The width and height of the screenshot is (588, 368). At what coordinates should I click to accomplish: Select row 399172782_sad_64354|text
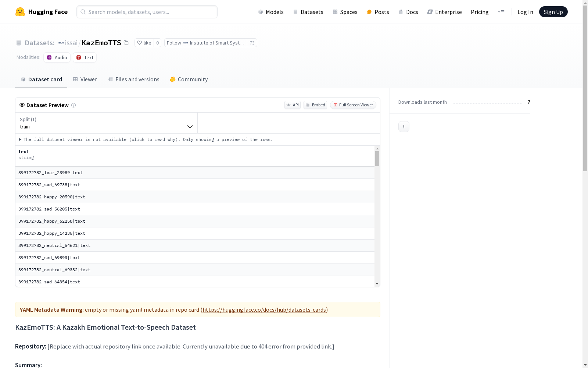coord(195,282)
